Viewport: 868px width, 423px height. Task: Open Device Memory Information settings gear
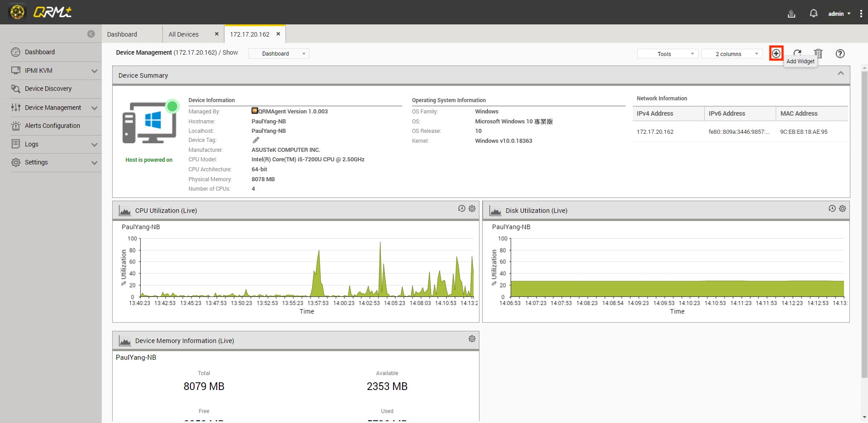pyautogui.click(x=472, y=338)
